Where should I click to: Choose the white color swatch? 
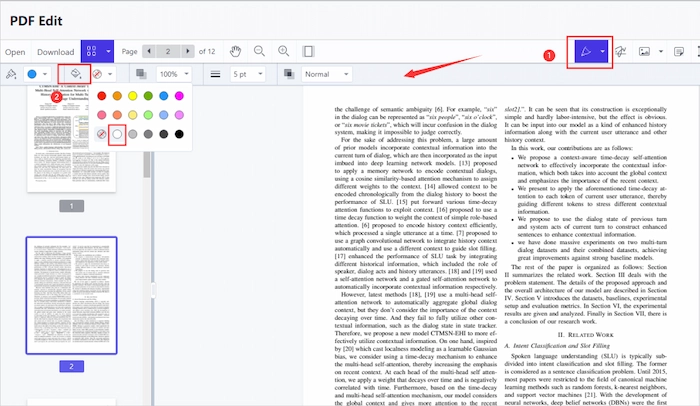pos(117,133)
